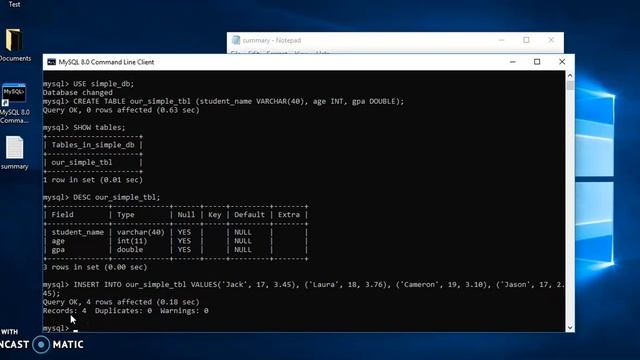The width and height of the screenshot is (640, 360).
Task: Minimize the summary Notepad window
Action: point(501,40)
